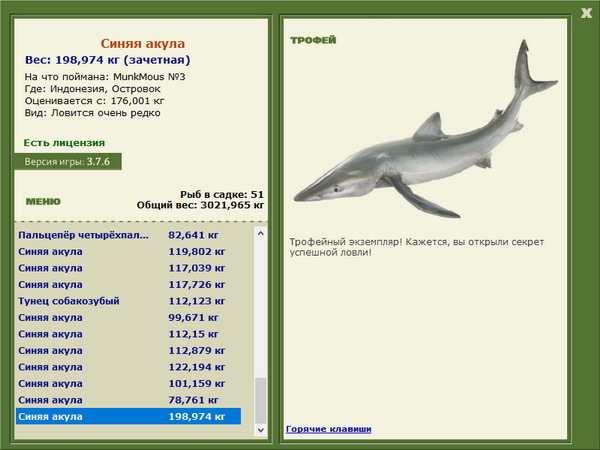Select Синяя акула 99,671 кг row
This screenshot has width=600, height=450.
click(129, 317)
